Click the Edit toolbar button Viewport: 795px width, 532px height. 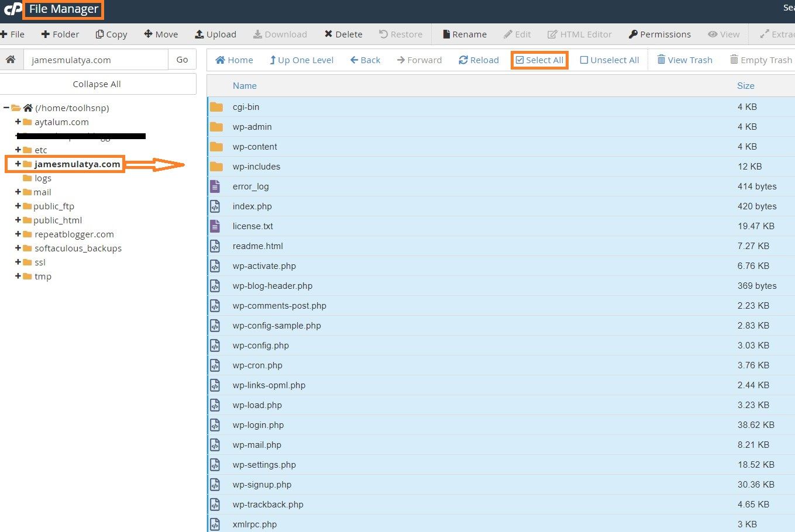pos(517,34)
